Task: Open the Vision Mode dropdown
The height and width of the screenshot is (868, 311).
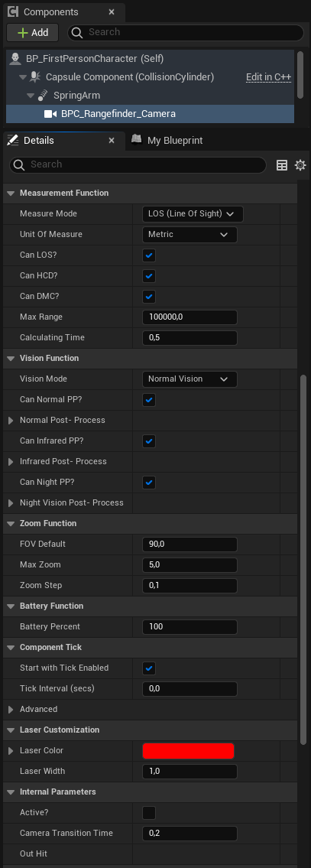Action: tap(190, 379)
